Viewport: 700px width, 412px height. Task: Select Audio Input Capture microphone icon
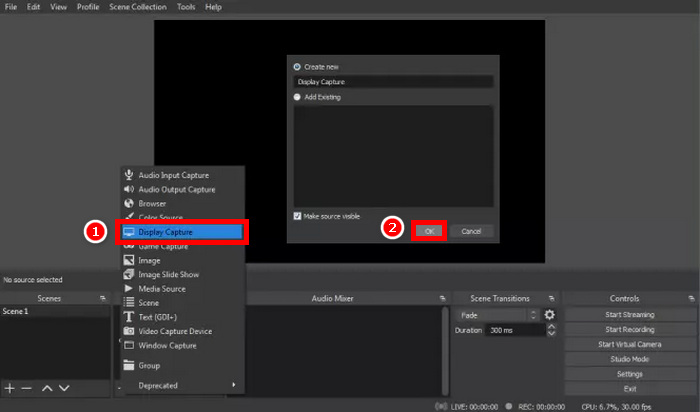[128, 175]
